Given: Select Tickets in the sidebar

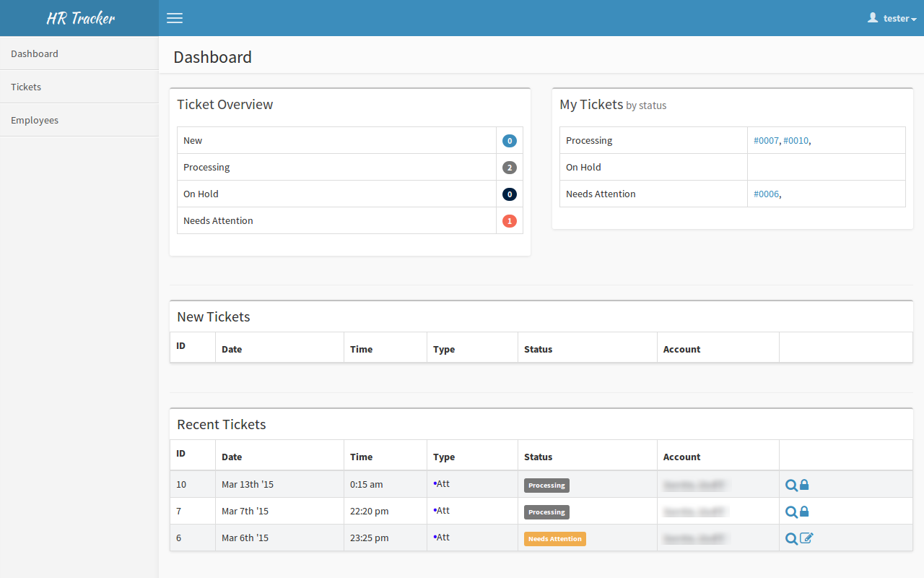Looking at the screenshot, I should click(x=26, y=87).
